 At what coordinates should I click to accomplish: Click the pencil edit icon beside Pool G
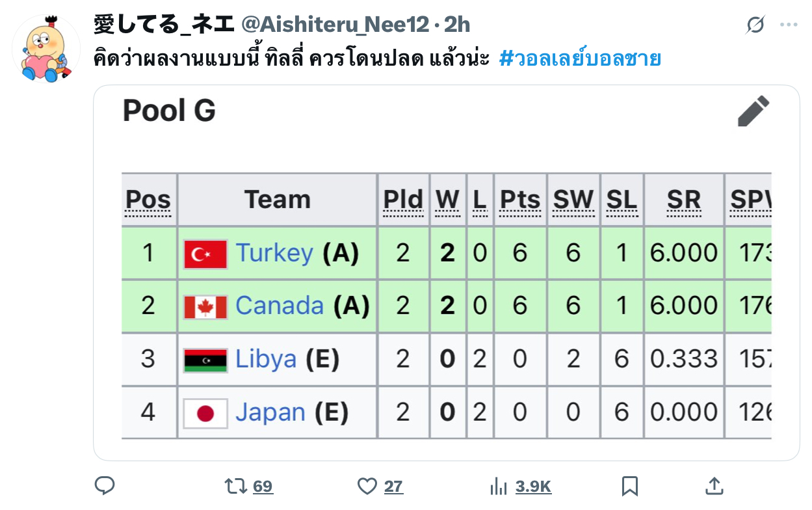pyautogui.click(x=753, y=111)
